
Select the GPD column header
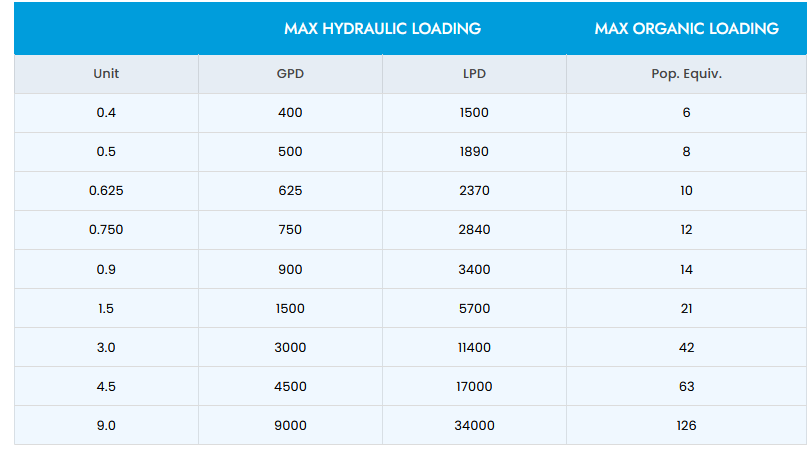click(290, 74)
